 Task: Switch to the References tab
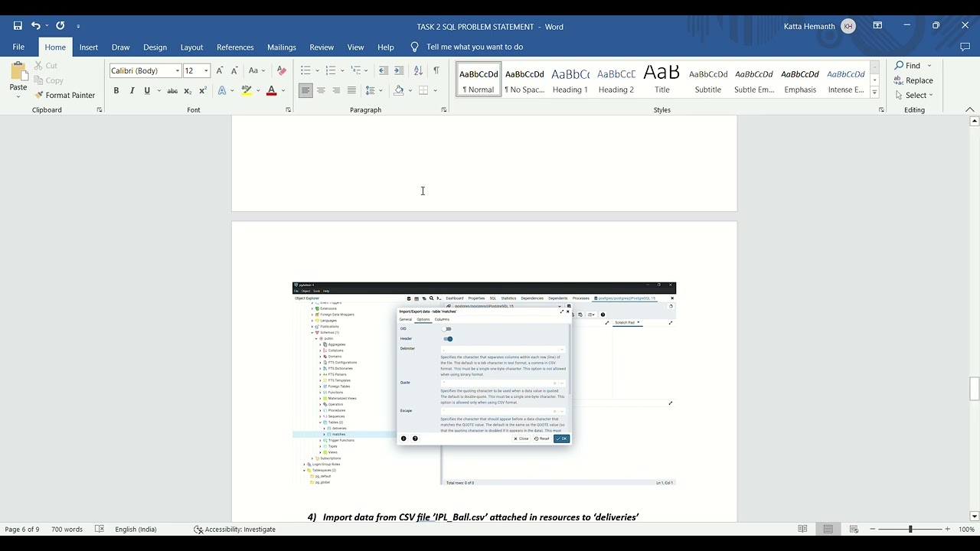click(235, 47)
